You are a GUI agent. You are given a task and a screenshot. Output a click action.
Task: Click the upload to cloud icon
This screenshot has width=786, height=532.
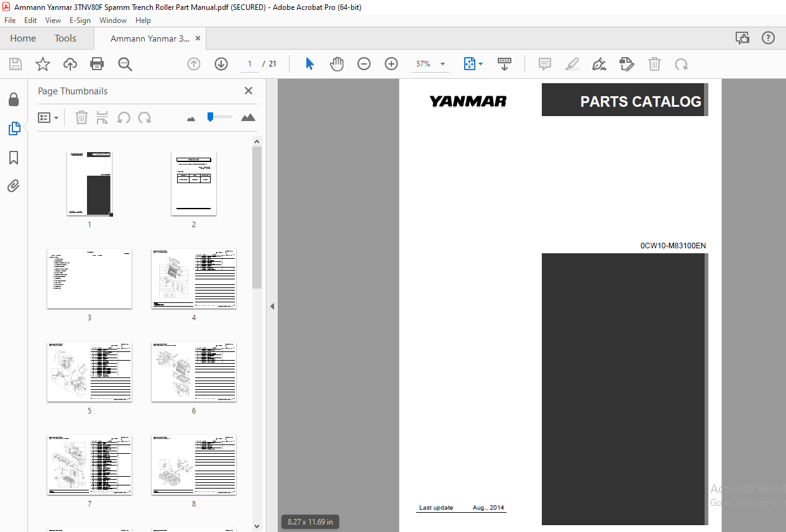pyautogui.click(x=70, y=64)
